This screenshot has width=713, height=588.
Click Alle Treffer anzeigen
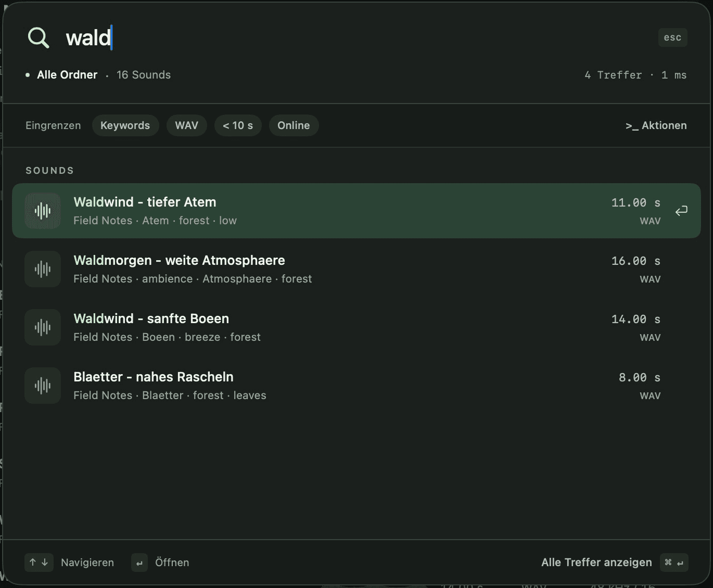[596, 563]
